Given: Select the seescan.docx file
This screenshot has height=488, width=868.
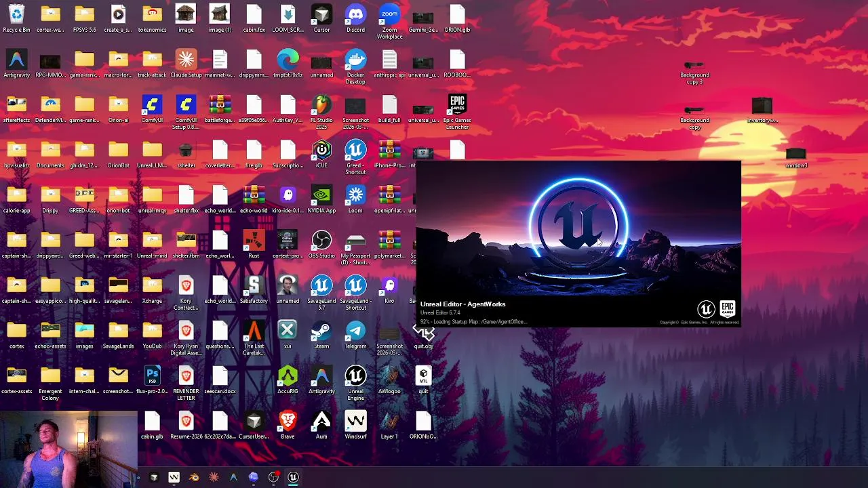Looking at the screenshot, I should click(x=220, y=381).
